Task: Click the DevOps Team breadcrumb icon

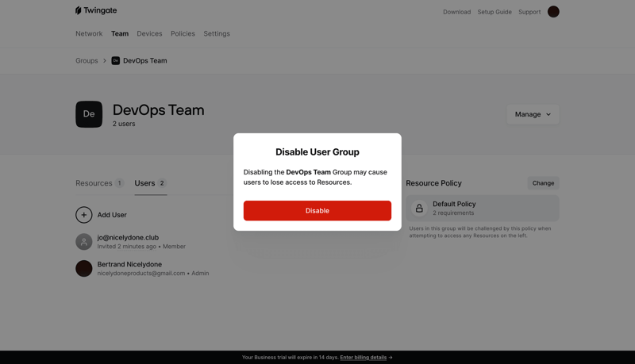Action: (115, 60)
